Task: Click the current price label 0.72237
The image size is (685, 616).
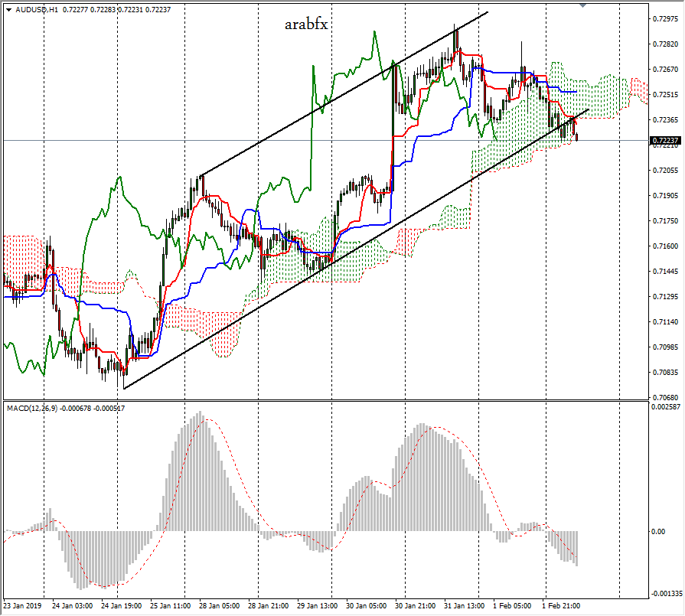Action: 665,140
